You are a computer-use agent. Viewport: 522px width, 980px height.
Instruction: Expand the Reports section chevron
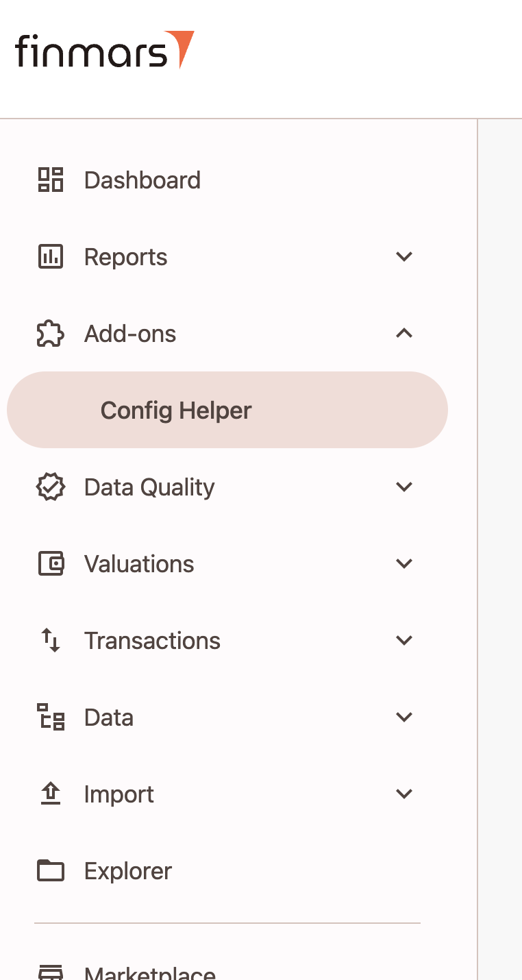pos(404,257)
